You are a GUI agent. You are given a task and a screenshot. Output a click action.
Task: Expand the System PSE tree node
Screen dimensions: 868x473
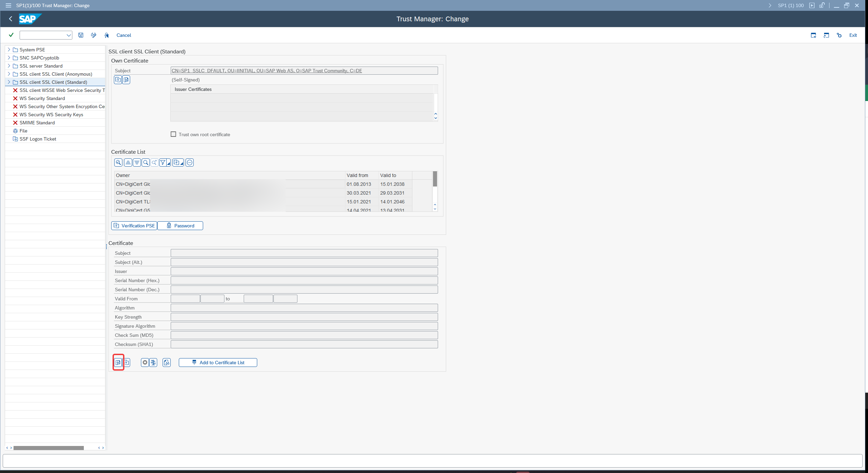(x=9, y=49)
